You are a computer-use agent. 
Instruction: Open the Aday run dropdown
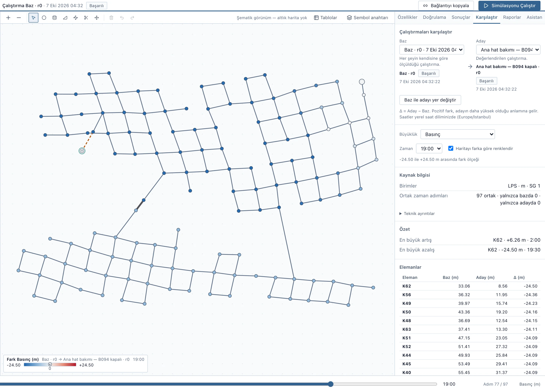pos(508,50)
